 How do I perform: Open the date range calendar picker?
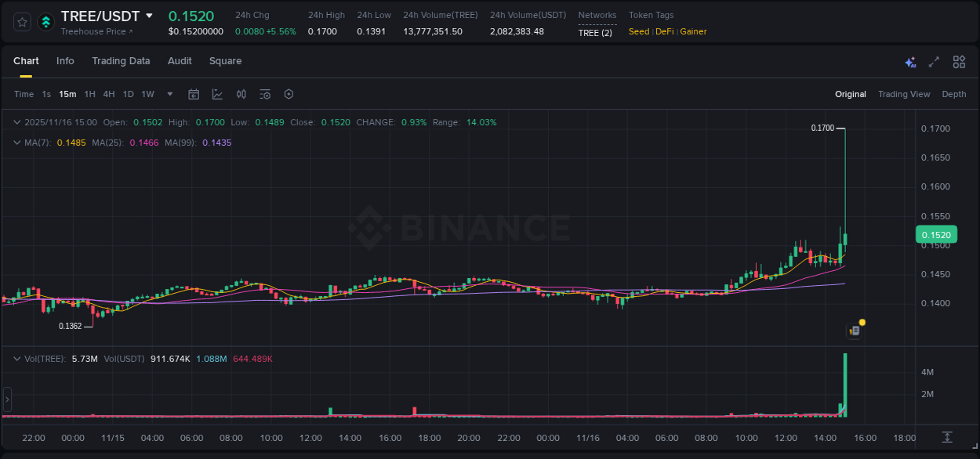pyautogui.click(x=194, y=94)
